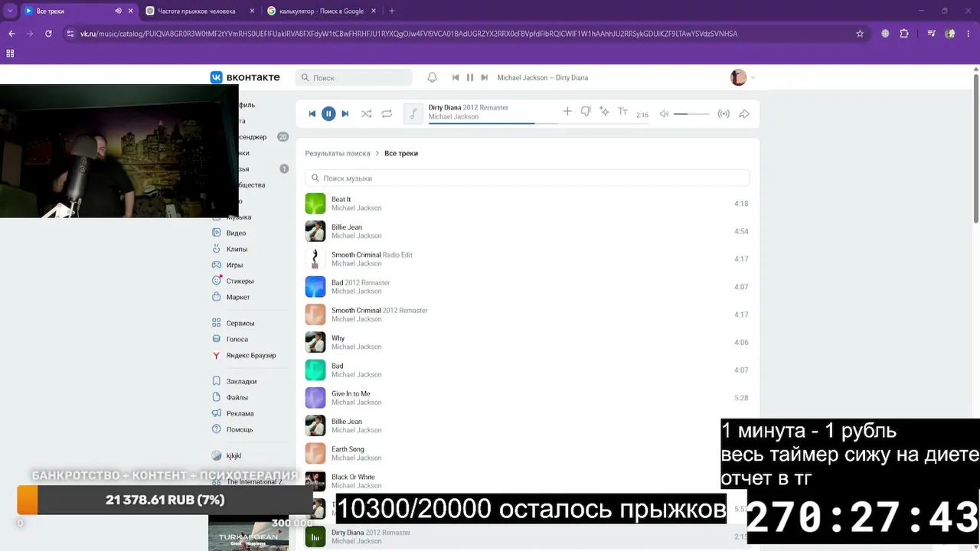Screen dimensions: 980x551
Task: Show similar tracks with sparkle icon
Action: [604, 112]
